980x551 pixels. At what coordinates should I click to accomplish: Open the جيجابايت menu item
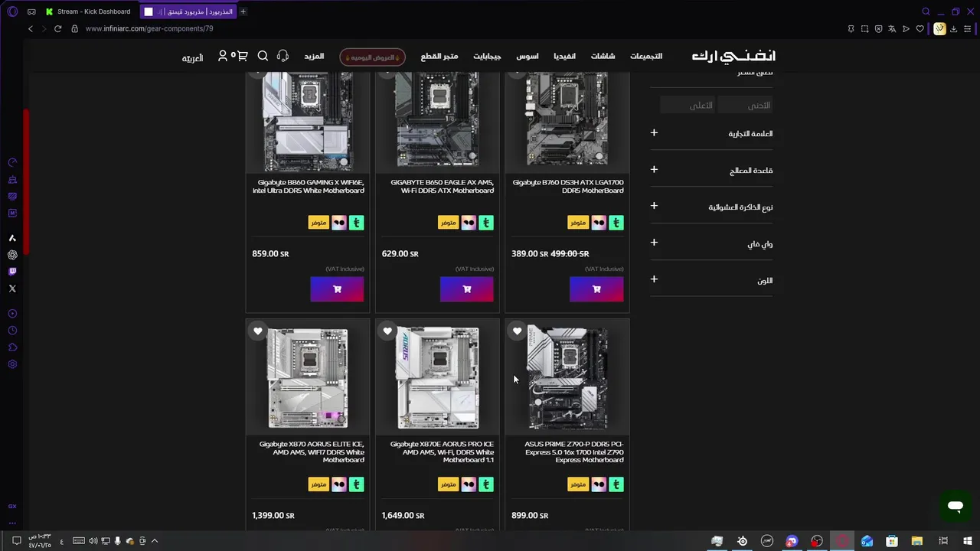[x=487, y=56]
